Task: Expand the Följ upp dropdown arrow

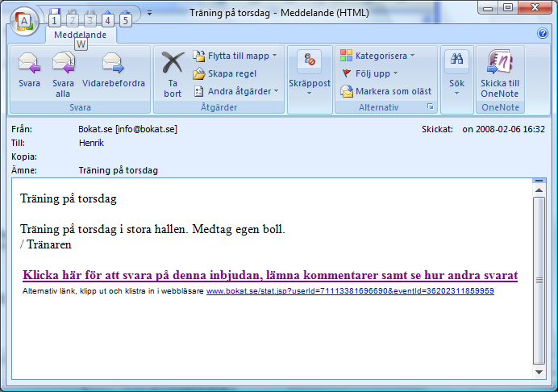Action: 395,73
